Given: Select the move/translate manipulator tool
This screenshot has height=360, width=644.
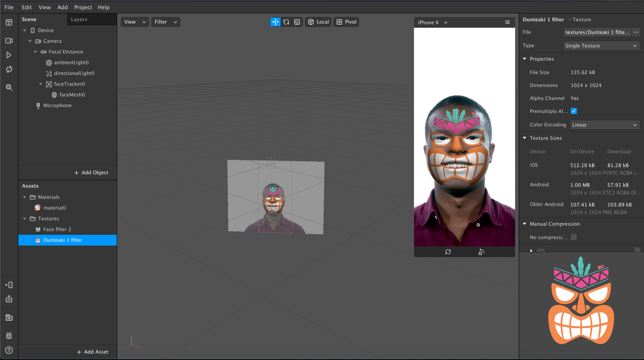Looking at the screenshot, I should pyautogui.click(x=275, y=22).
